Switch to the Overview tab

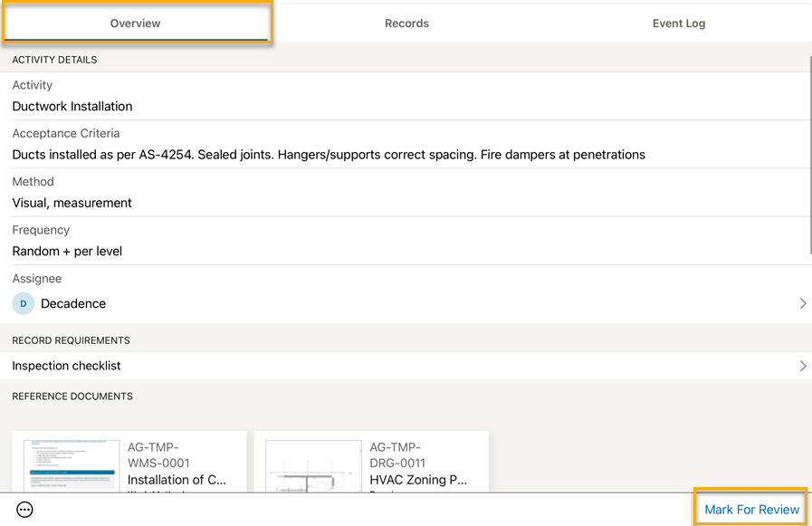click(136, 24)
